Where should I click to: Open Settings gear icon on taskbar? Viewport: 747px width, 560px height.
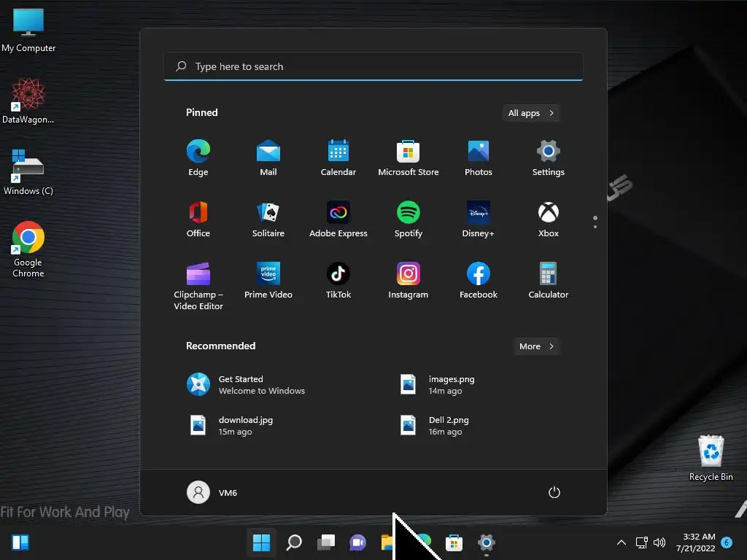486,542
